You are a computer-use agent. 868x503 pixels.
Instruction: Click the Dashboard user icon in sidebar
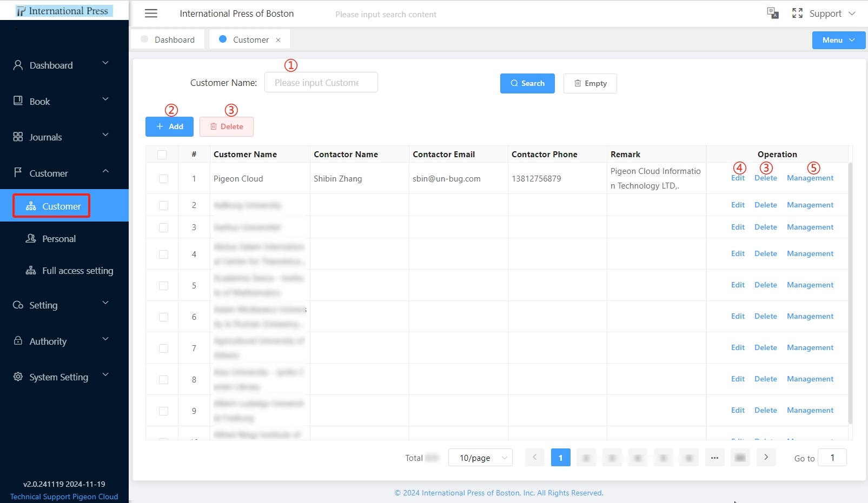[x=18, y=65]
